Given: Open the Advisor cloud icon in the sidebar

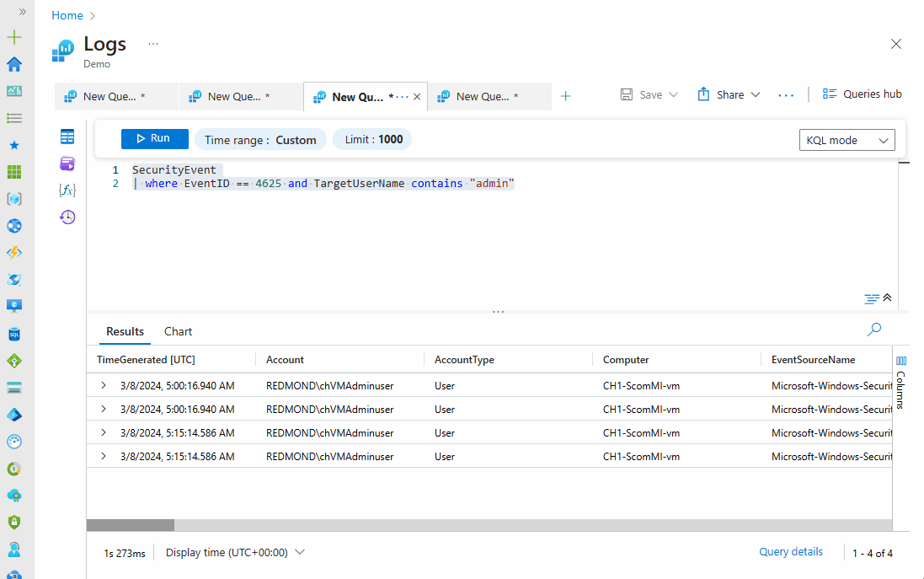Looking at the screenshot, I should tap(14, 496).
